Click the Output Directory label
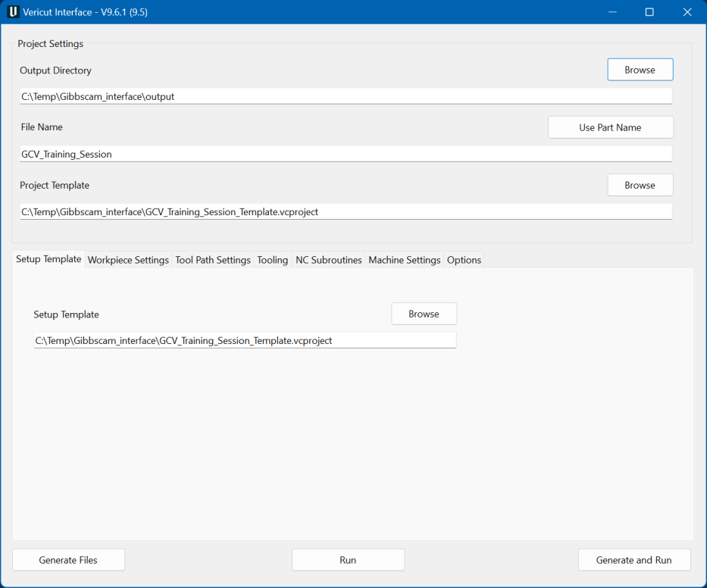Viewport: 707px width, 588px height. (x=55, y=70)
